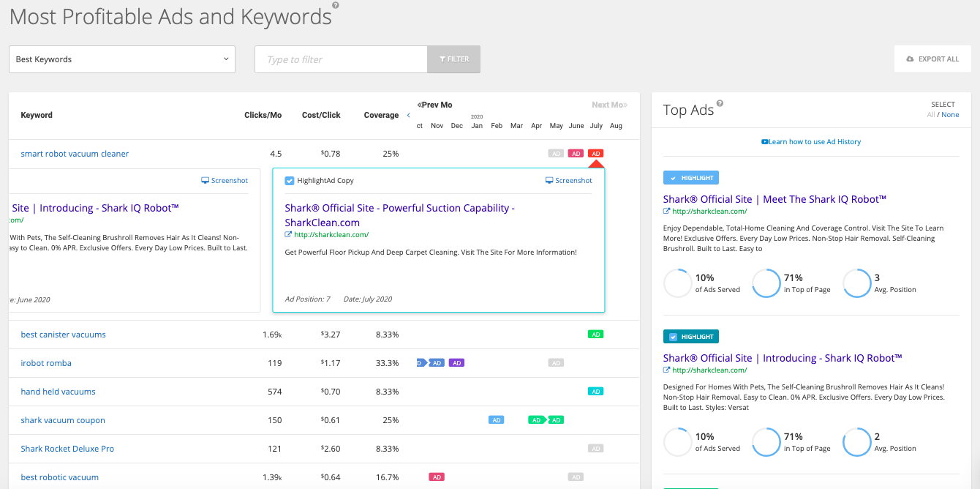Open green July AD badge for best canister vacuums

[x=596, y=335]
